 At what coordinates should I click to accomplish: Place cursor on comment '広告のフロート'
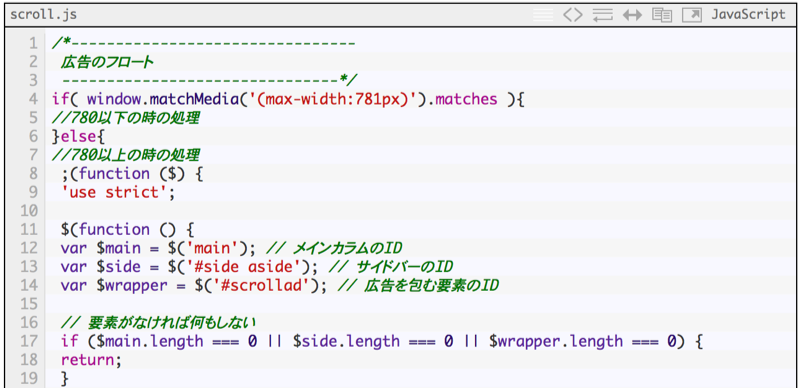107,62
